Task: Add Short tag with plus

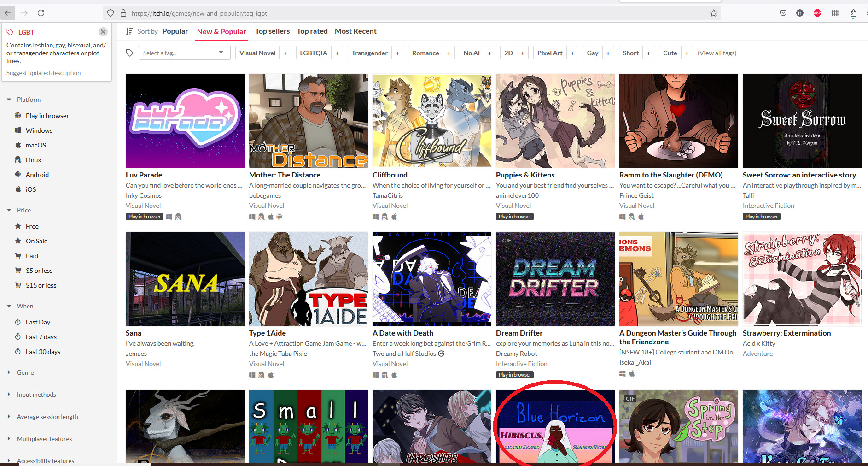Action: point(648,53)
